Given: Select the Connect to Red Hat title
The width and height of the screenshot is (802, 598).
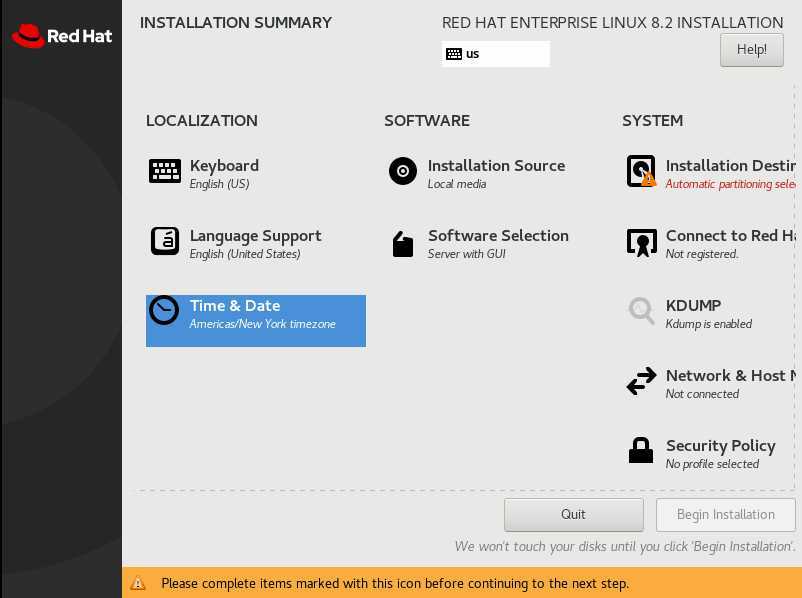Looking at the screenshot, I should point(730,236).
